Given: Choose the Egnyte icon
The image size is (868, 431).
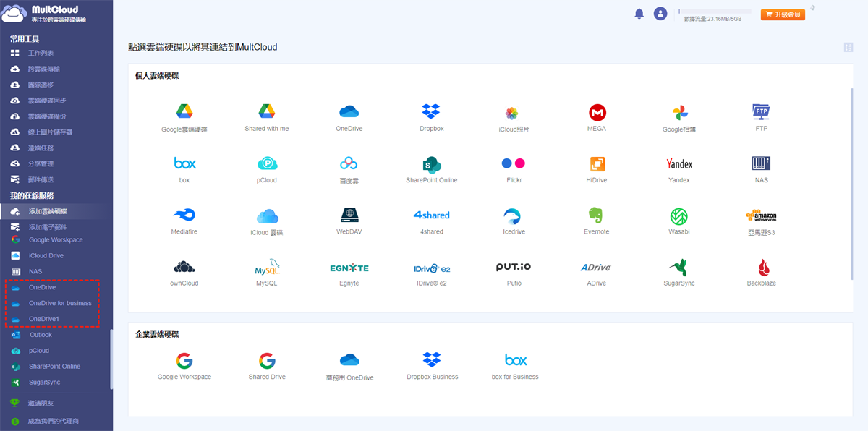Looking at the screenshot, I should (349, 268).
